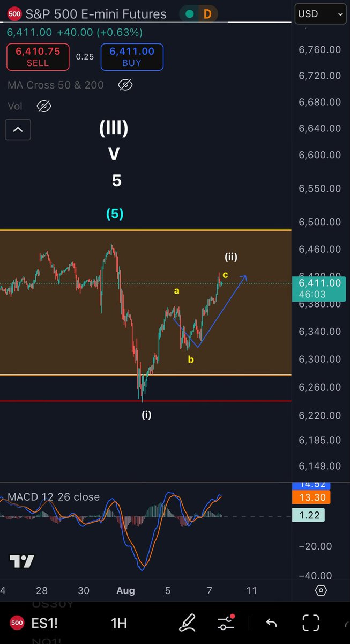Screen dimensions: 350x644
Task: Select the cyan (5) wave label
Action: point(115,214)
